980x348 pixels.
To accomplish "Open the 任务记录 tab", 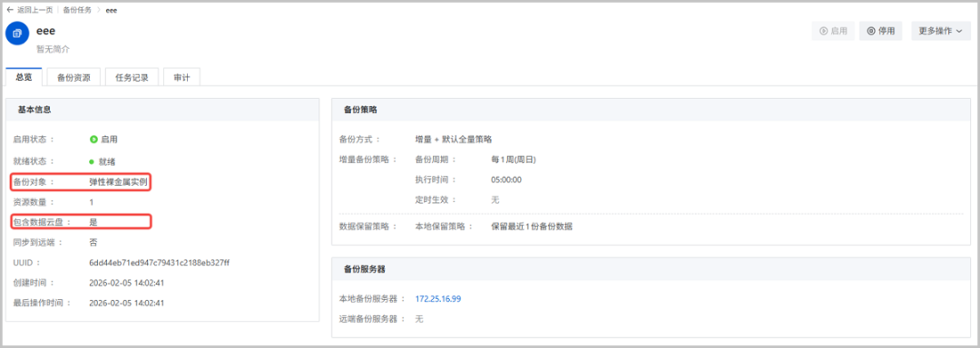I will (132, 77).
